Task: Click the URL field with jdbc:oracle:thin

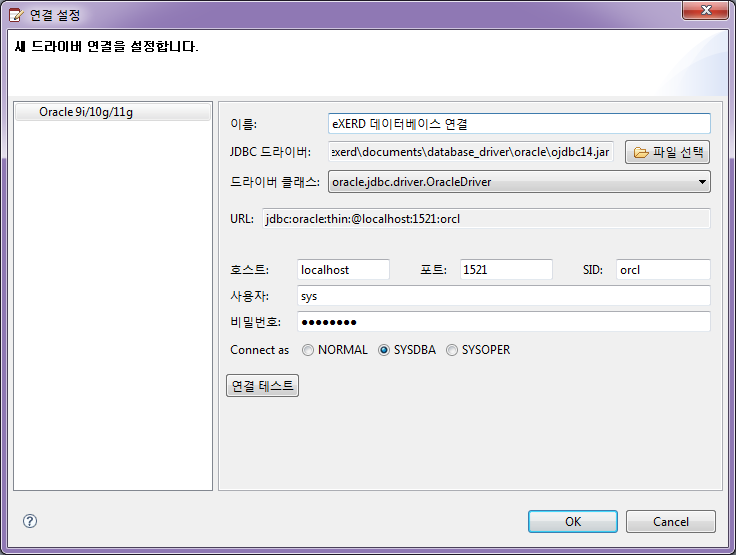Action: click(x=486, y=219)
